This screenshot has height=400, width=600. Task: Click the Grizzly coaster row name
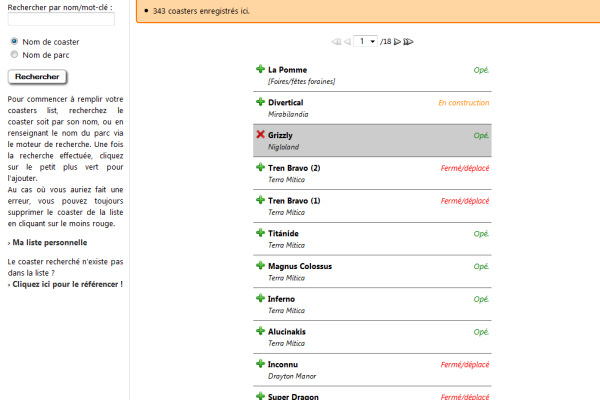(280, 135)
